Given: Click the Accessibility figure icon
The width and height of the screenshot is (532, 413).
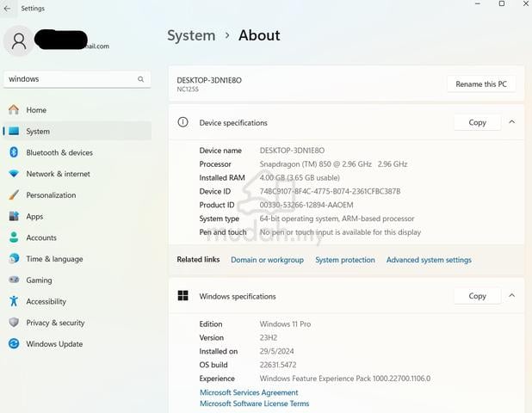Looking at the screenshot, I should 14,301.
